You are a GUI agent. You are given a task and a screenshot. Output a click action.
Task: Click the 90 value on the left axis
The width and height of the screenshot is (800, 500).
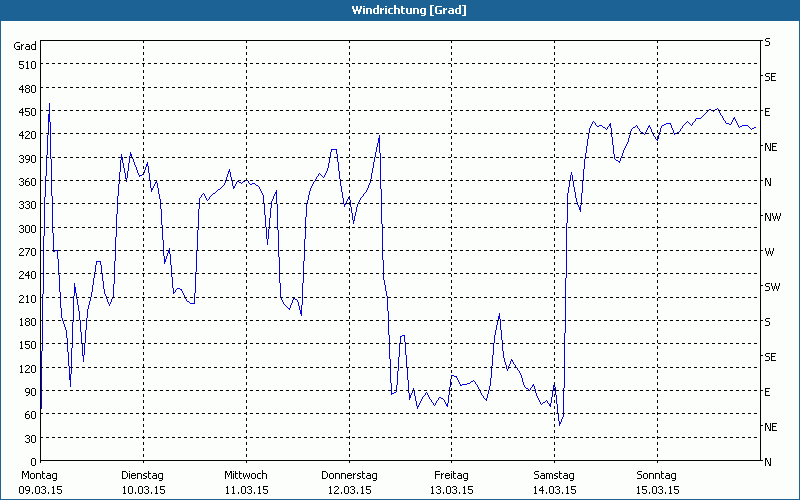pyautogui.click(x=31, y=391)
